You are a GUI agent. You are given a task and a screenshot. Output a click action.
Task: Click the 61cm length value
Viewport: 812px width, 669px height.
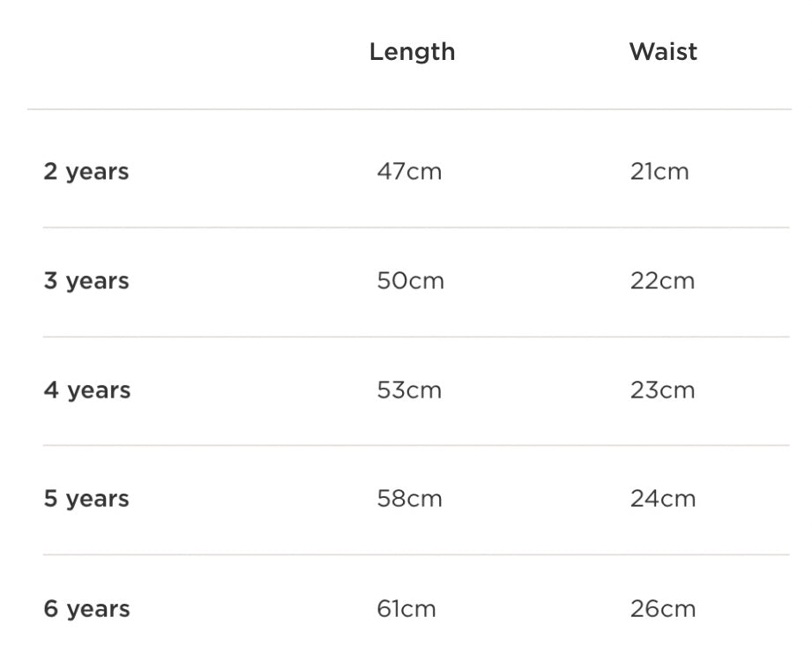406,609
